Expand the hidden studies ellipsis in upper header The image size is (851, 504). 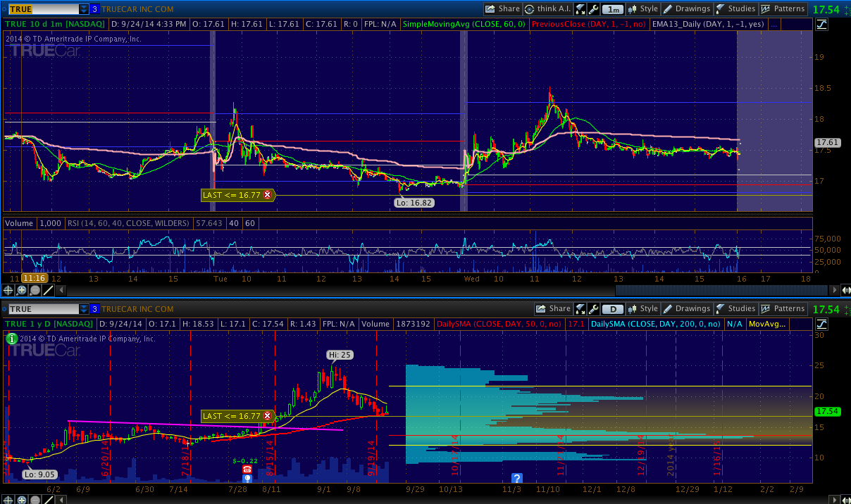pos(774,24)
